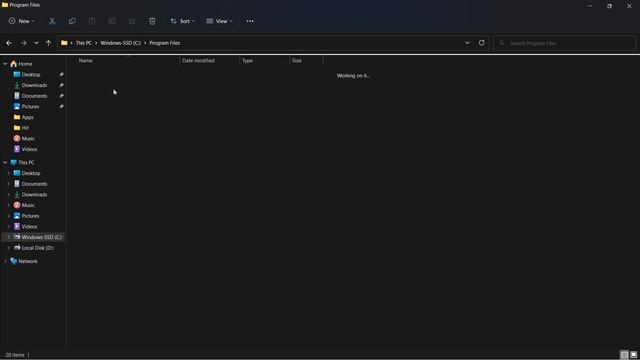
Task: Open pinned Desktop under Home
Action: tap(31, 75)
